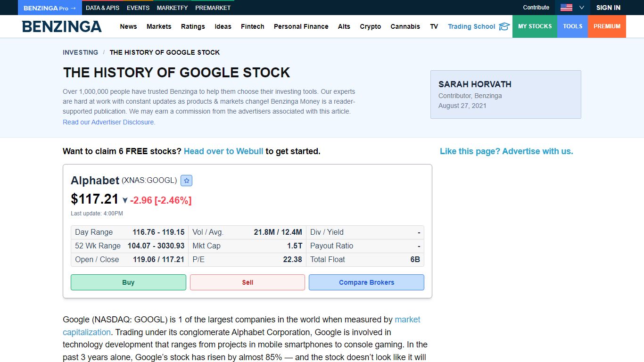The height and width of the screenshot is (362, 644).
Task: Click Compare Brokers button
Action: 366,282
